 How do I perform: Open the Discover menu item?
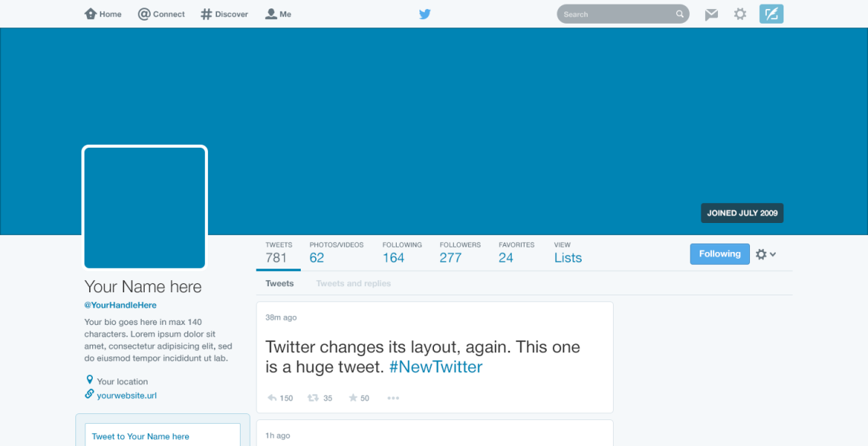(x=224, y=14)
